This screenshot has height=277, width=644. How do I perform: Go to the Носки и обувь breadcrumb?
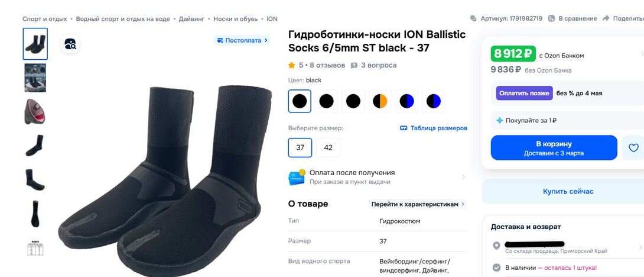tap(236, 19)
